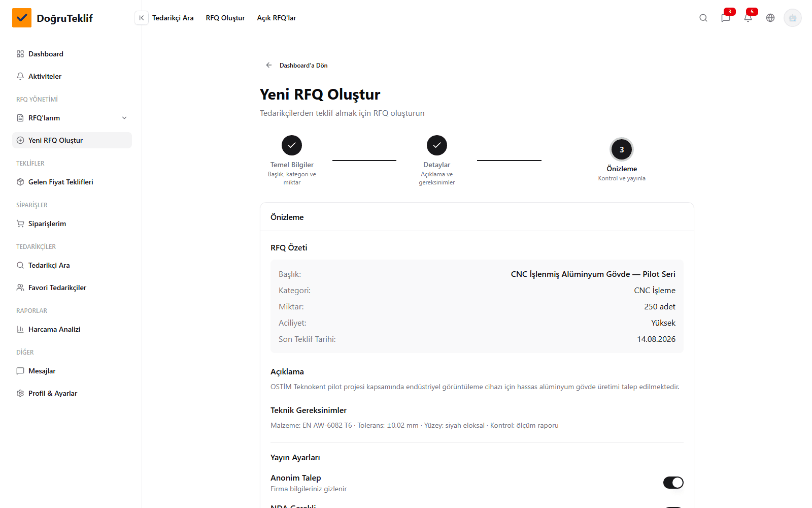Screen dimensions: 812x508
Task: Open Gelen Fiyat Teklifleri page
Action: coord(72,182)
